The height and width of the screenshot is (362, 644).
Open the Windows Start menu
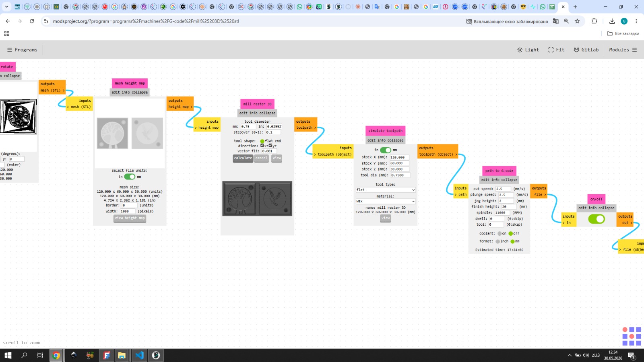(x=8, y=355)
